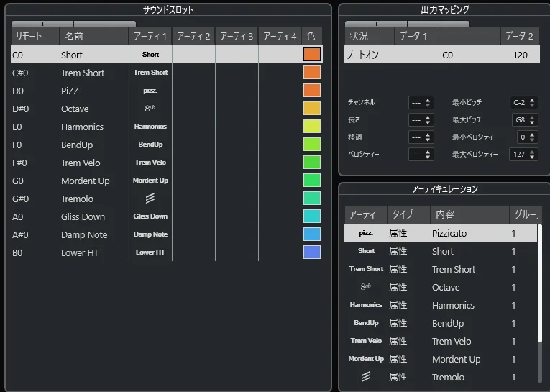Open color swatch for Harmonics slot
The height and width of the screenshot is (392, 550).
pyautogui.click(x=312, y=127)
